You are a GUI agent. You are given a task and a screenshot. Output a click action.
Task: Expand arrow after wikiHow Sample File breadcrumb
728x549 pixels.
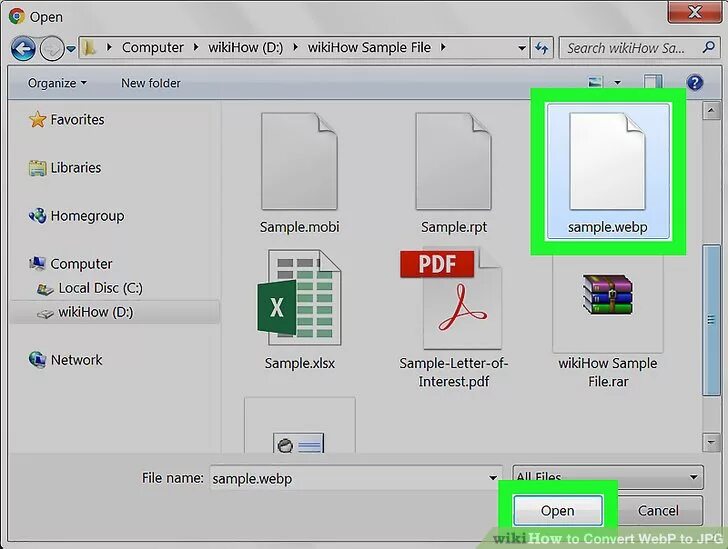click(x=443, y=47)
